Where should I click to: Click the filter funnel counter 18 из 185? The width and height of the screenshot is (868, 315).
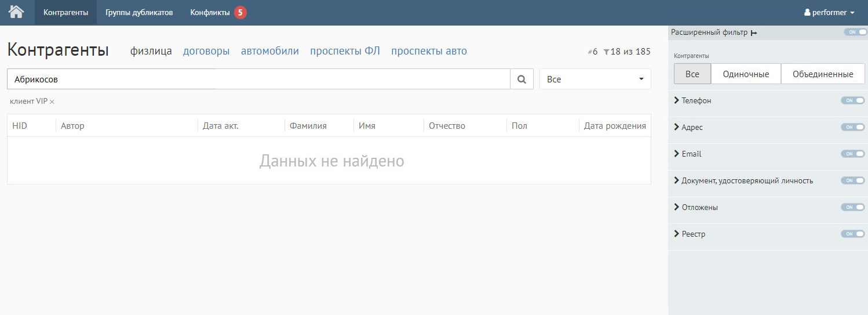click(626, 52)
